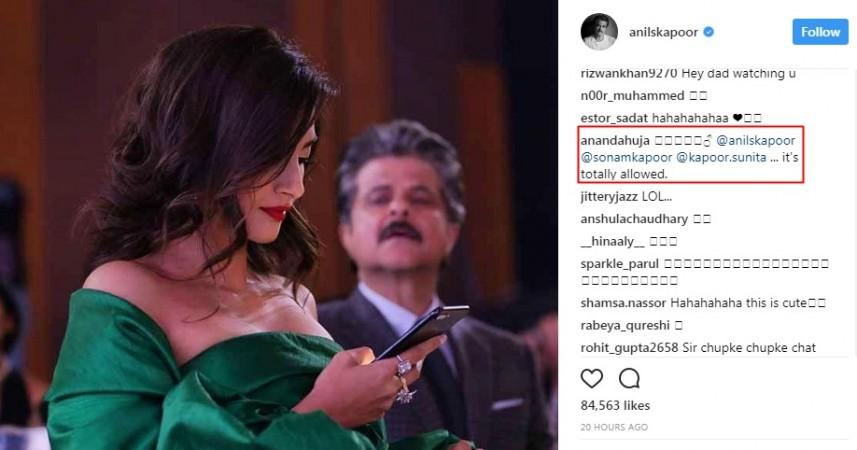
Task: View anshulachaudhary commenter profile
Action: (634, 219)
